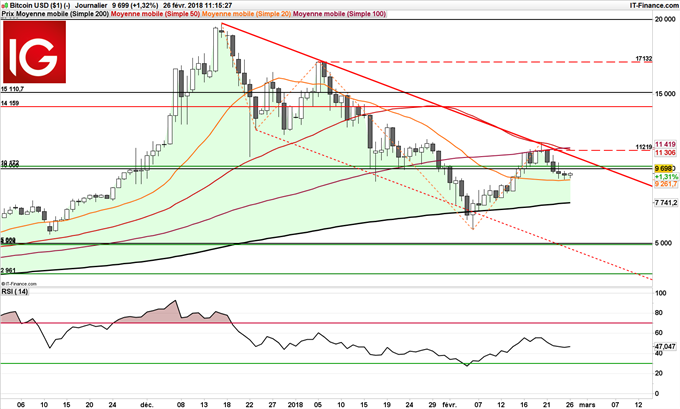Click the 20 000 price axis label
Screen dimensions: 680x409
coord(665,20)
